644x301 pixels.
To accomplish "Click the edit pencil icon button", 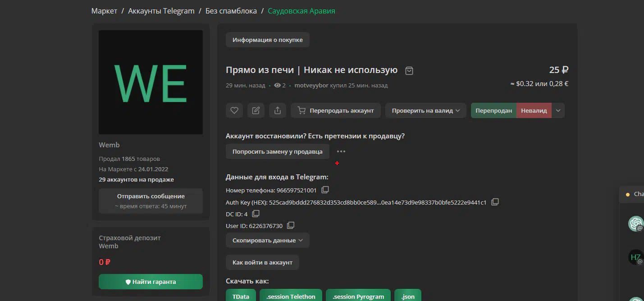I will point(256,110).
